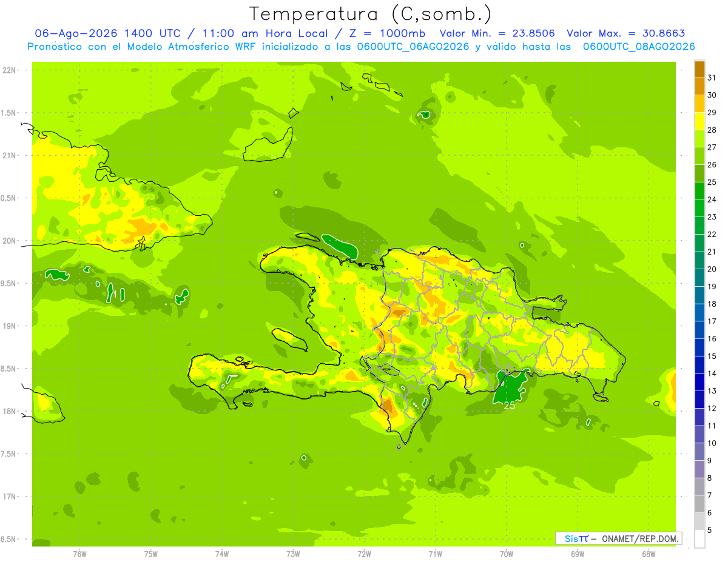Select the 'Valor Max. = 30.8663' text
728x562 pixels.
pos(626,33)
